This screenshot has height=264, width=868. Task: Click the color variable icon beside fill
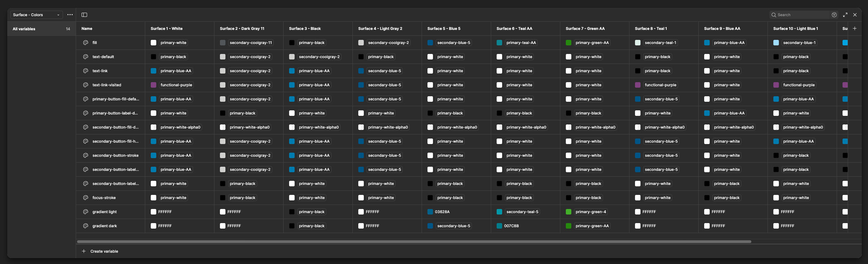point(86,43)
